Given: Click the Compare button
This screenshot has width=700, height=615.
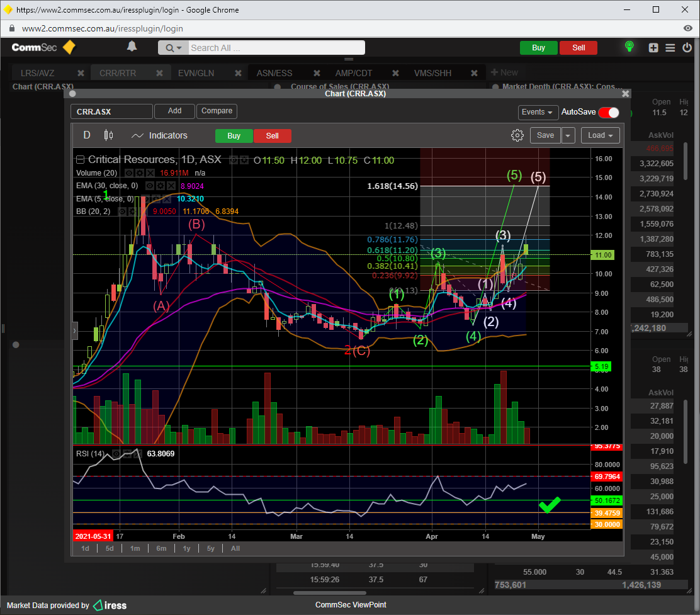Looking at the screenshot, I should pyautogui.click(x=217, y=111).
